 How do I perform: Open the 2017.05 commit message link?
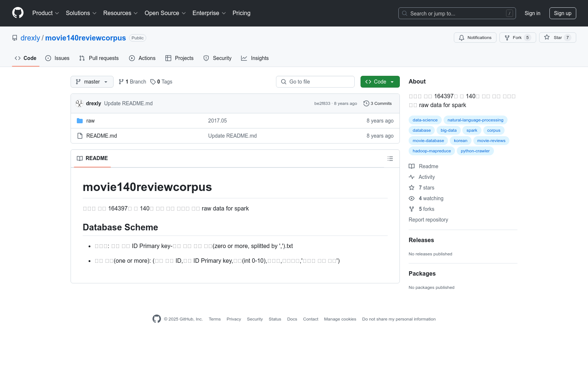[x=218, y=121]
